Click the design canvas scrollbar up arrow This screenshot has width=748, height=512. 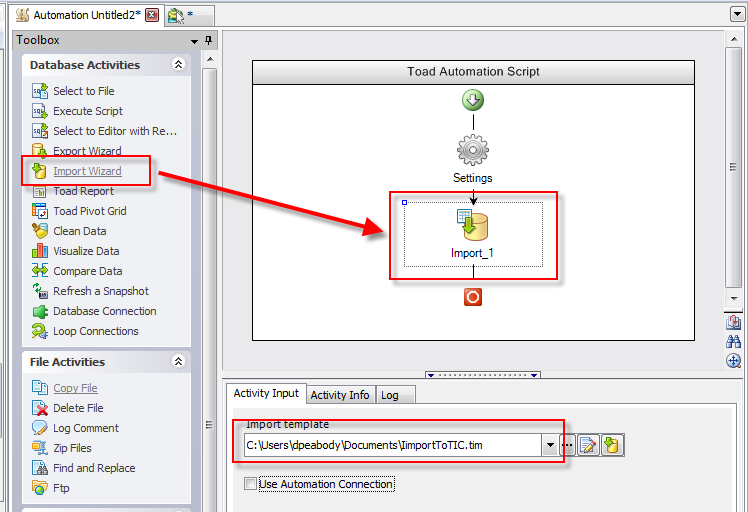734,39
